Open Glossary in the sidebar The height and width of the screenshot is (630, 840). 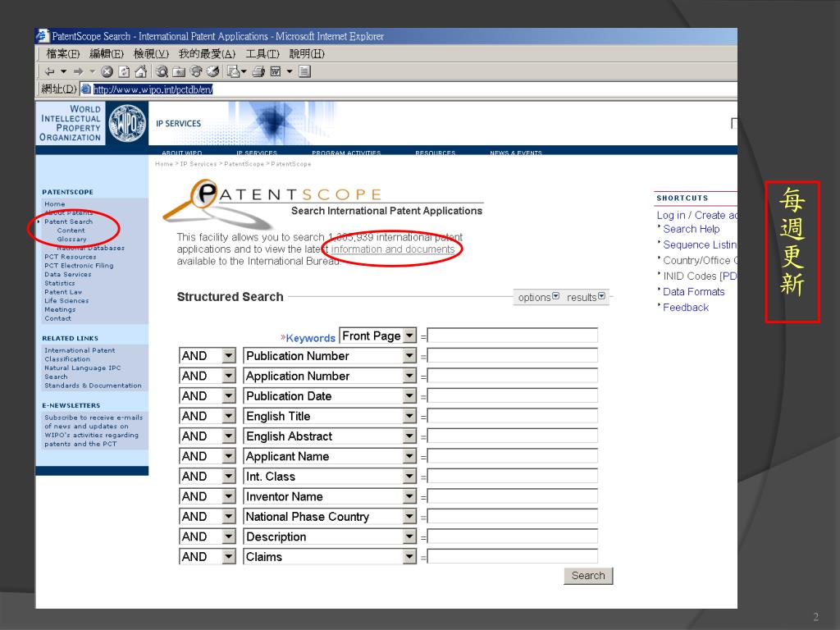point(72,239)
